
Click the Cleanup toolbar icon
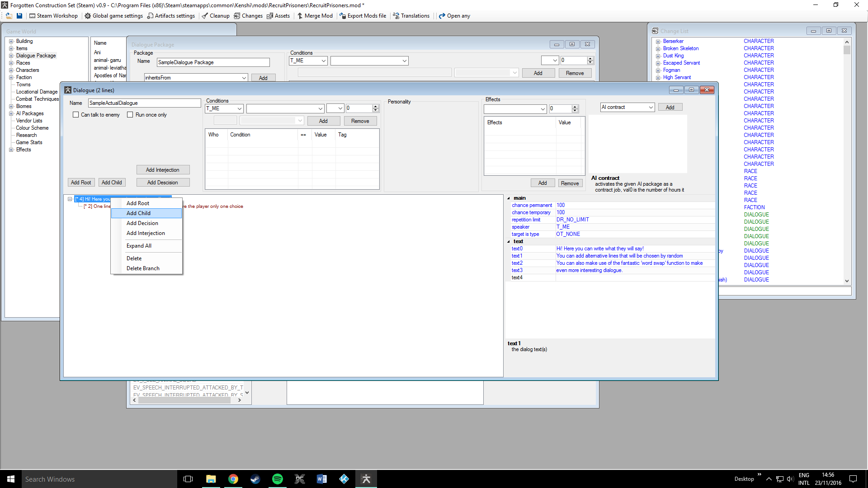[x=205, y=16]
